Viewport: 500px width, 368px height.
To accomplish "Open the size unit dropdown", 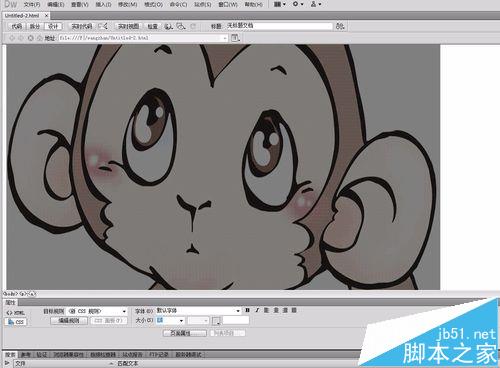I will (198, 320).
